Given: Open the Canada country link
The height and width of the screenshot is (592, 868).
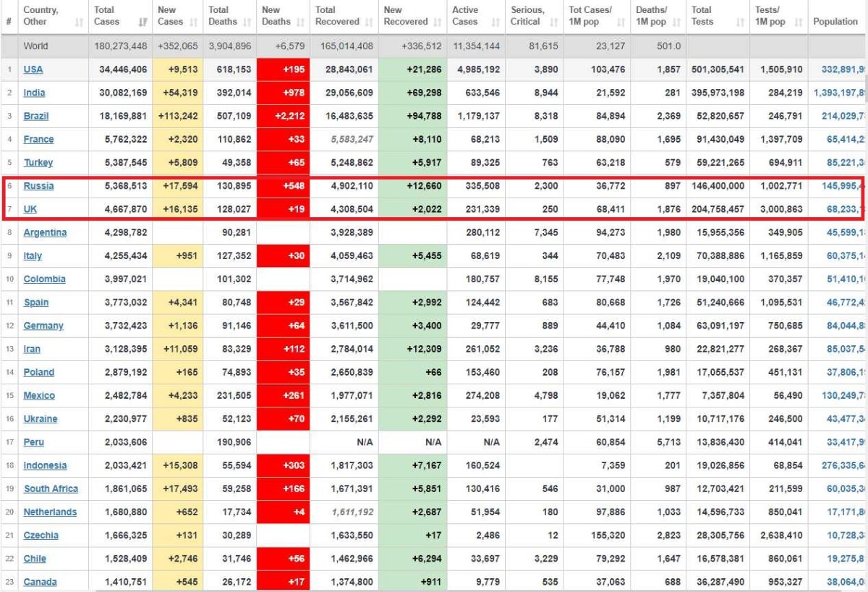Looking at the screenshot, I should pos(40,582).
